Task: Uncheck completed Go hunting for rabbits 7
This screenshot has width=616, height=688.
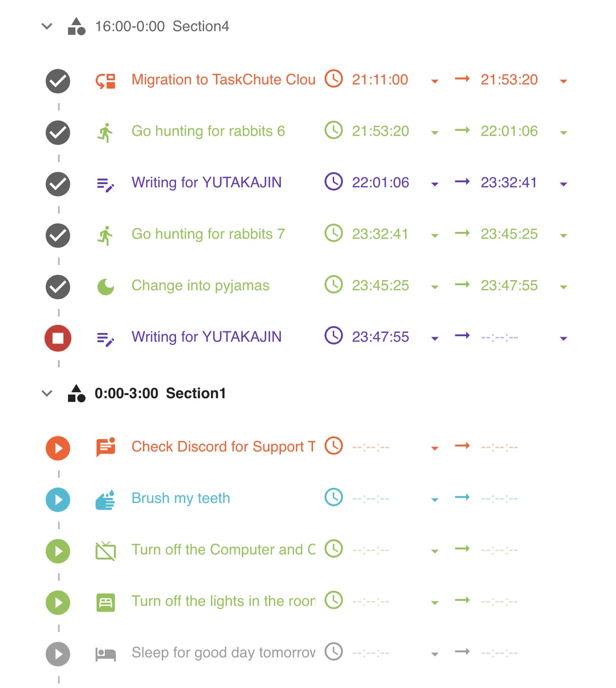Action: (58, 235)
